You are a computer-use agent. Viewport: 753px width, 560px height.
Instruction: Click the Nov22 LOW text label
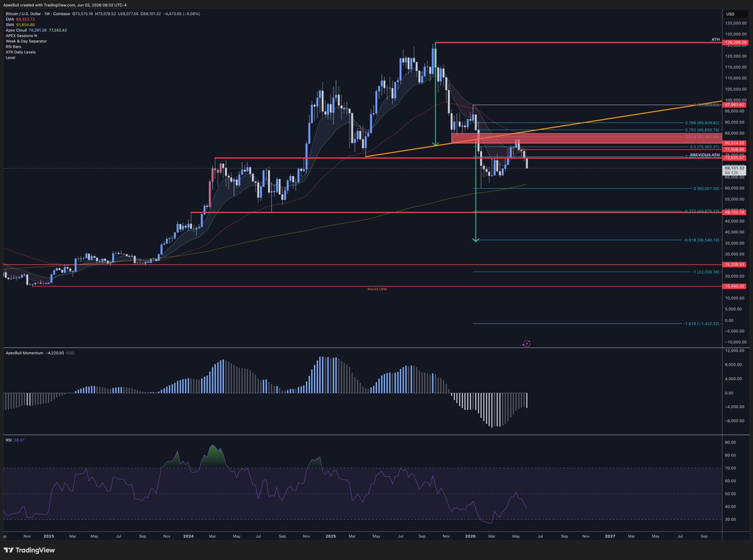coord(378,289)
